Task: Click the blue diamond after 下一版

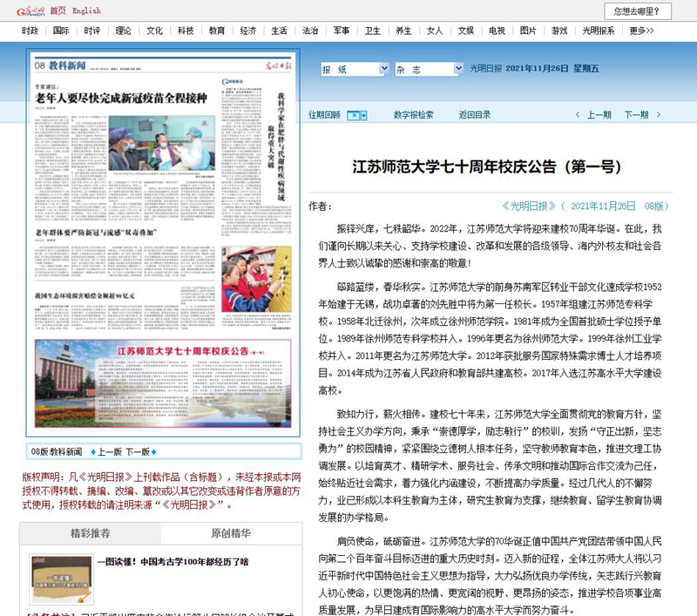Action: [x=156, y=452]
